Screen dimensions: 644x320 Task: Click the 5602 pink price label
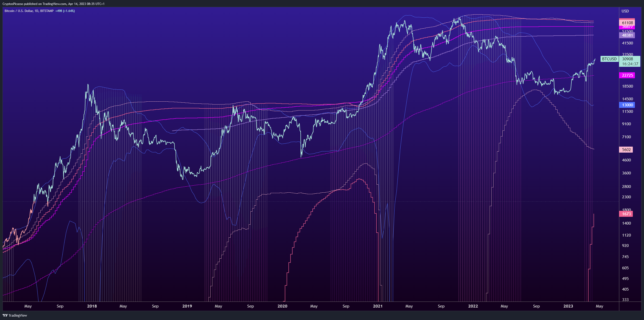pos(626,150)
